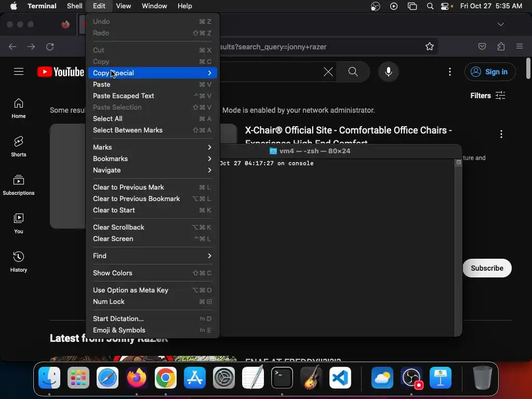Screen dimensions: 532x399
Task: Open GarageBand from the Dock
Action: [311, 377]
